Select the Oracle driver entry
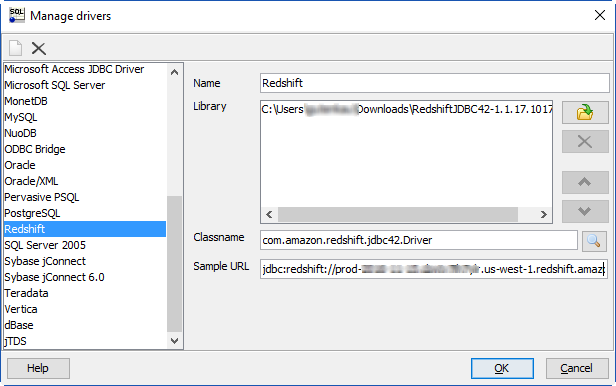 point(85,165)
